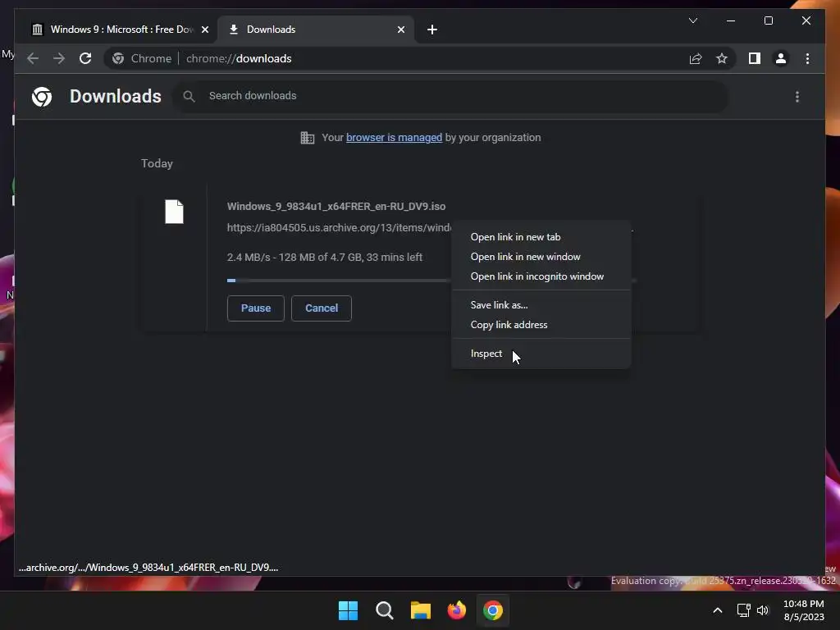The image size is (840, 630).
Task: Launch Firefox from the taskbar
Action: 456,610
